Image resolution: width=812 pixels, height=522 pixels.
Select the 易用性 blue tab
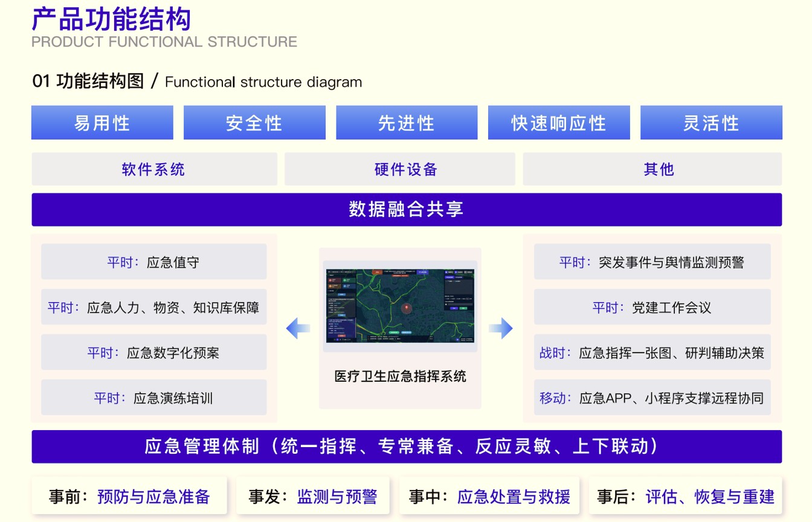[102, 123]
